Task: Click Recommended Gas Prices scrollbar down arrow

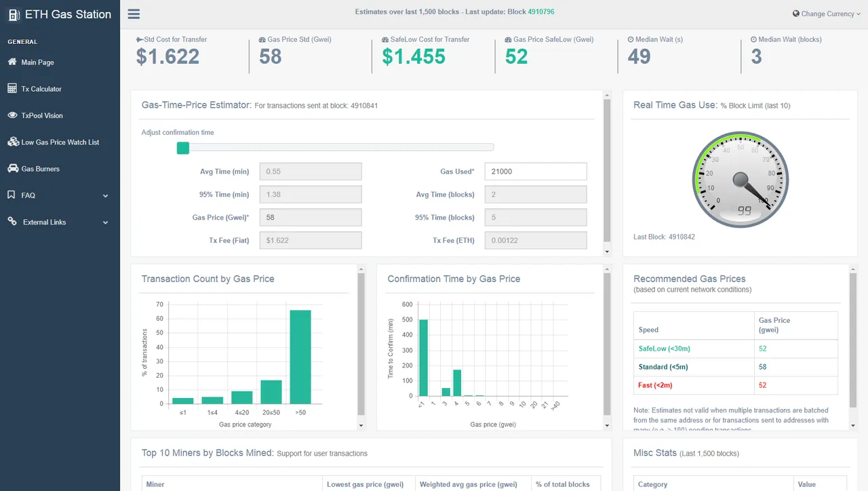Action: [x=853, y=425]
